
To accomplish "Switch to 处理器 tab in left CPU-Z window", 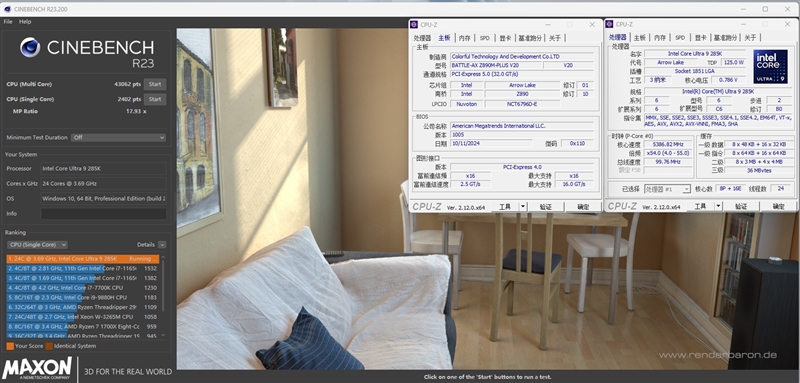I will (x=422, y=38).
